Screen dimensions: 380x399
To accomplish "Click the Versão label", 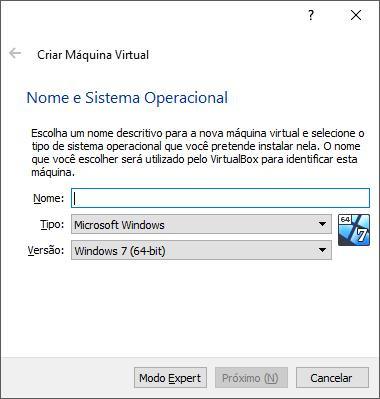I will (x=46, y=250).
